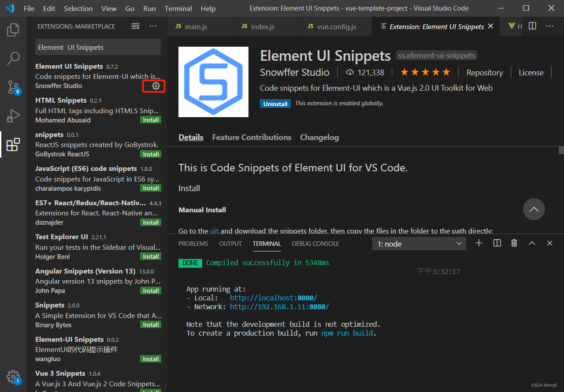Open the View menu

click(109, 8)
